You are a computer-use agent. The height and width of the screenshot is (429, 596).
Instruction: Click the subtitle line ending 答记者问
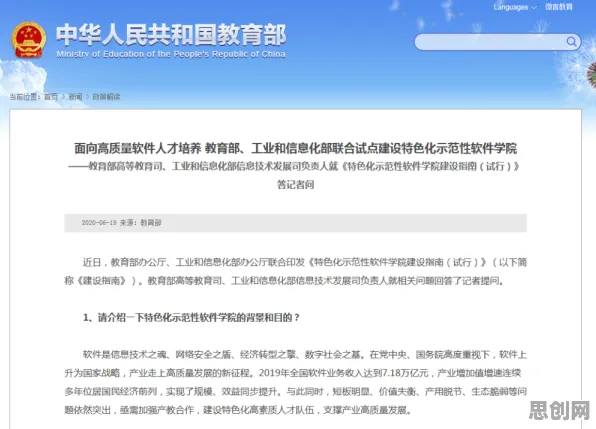(x=295, y=175)
